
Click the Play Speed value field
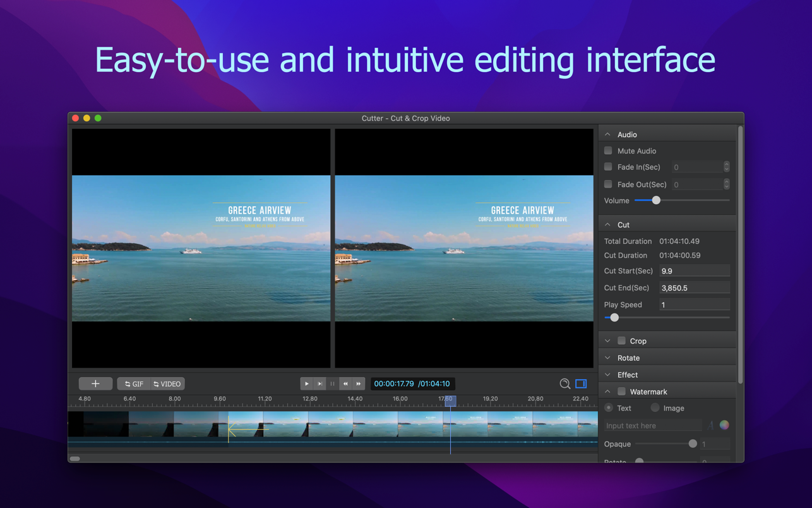pos(695,305)
